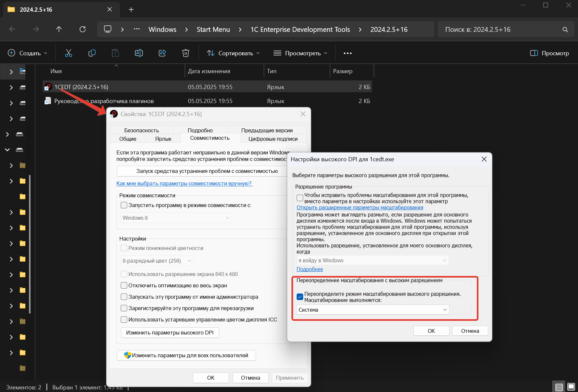
Task: Click Отмена in the high DPI dialog
Action: click(x=470, y=331)
